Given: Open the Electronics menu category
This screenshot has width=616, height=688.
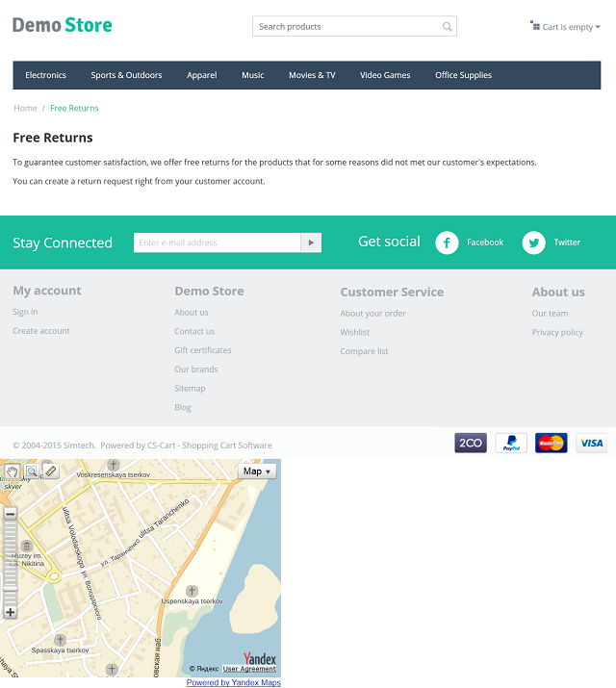Looking at the screenshot, I should 45,75.
